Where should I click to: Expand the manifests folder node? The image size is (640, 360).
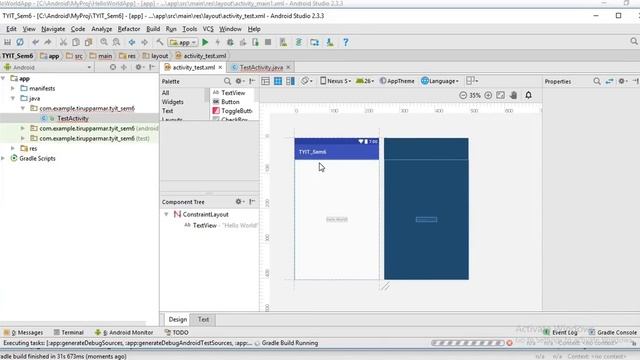[x=13, y=88]
